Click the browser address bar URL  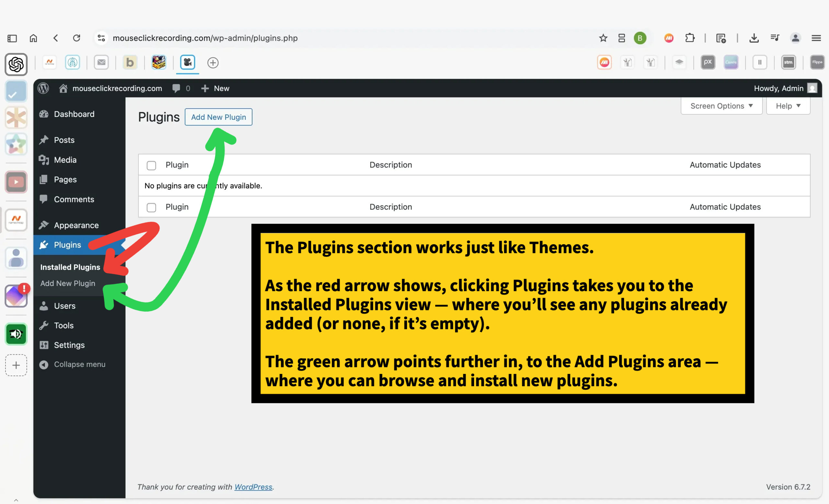click(205, 38)
